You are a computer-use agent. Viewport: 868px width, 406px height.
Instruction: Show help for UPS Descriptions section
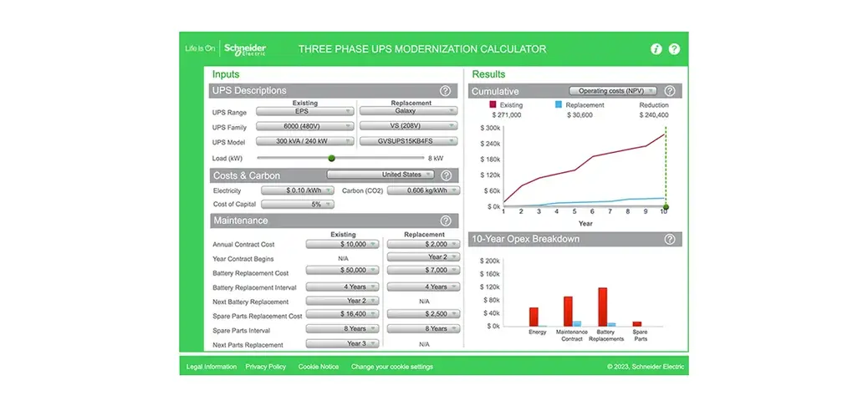click(x=445, y=91)
